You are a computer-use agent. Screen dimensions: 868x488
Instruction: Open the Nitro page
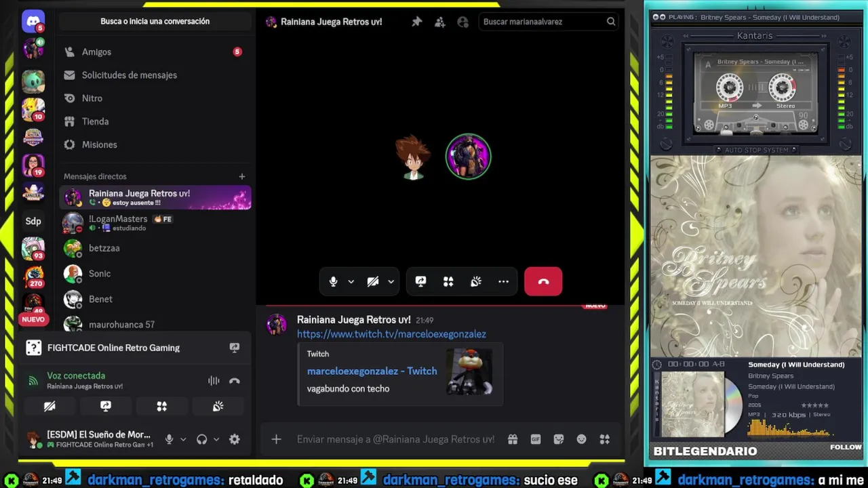pyautogui.click(x=155, y=98)
